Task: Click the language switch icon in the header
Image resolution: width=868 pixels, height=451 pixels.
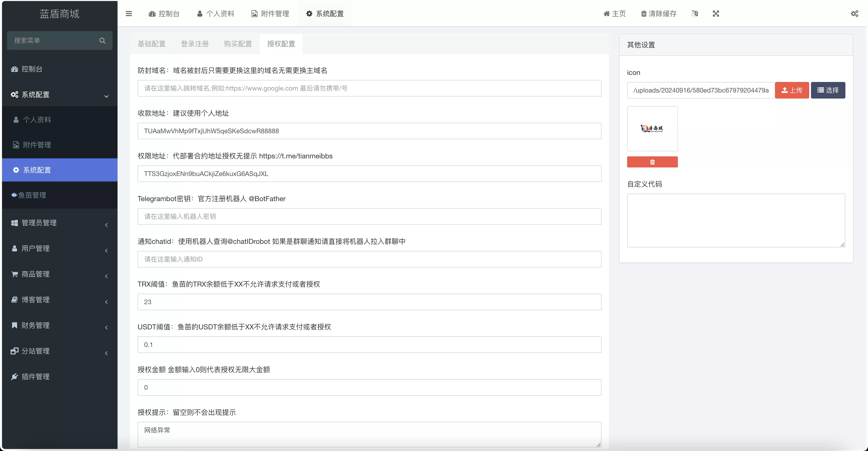Action: [x=695, y=14]
